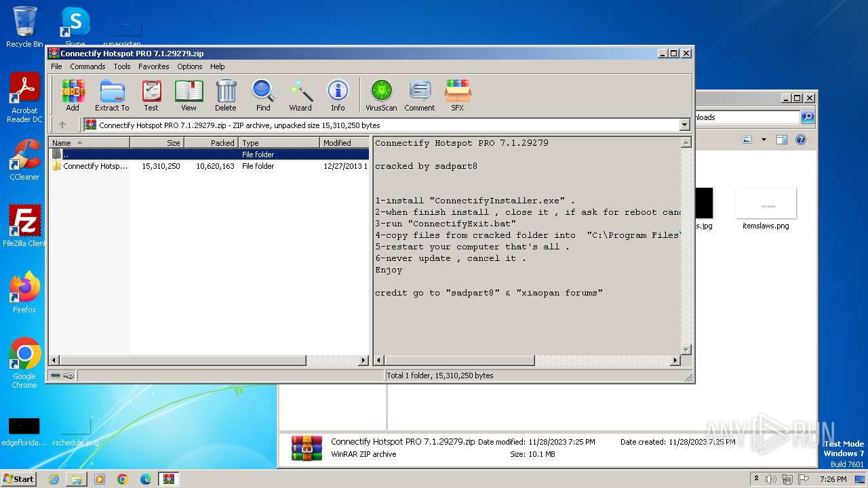
Task: Open the Wizard wand icon
Action: [300, 95]
